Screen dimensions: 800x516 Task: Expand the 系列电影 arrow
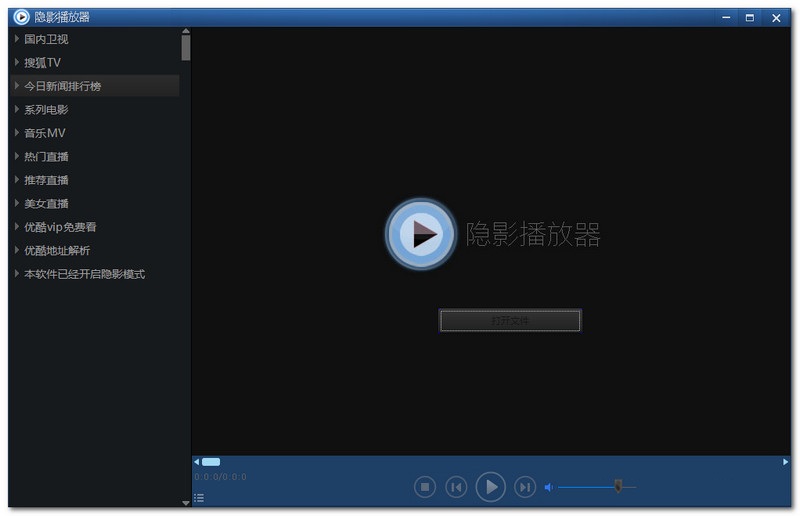click(17, 109)
